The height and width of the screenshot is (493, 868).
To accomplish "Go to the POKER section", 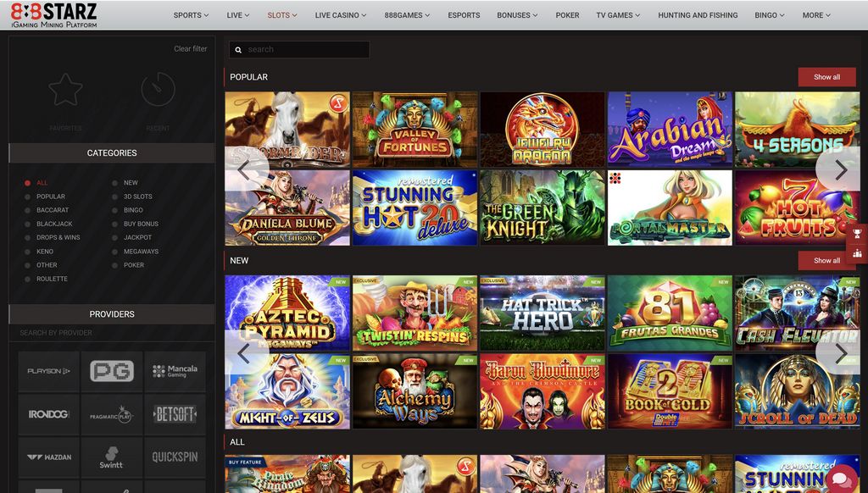I will tap(566, 14).
